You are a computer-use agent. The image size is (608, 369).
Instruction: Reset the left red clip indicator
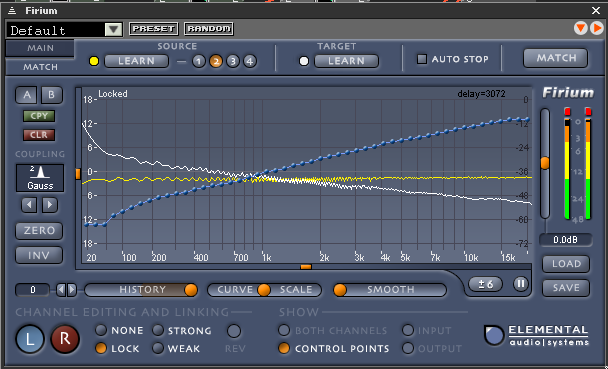tap(567, 112)
